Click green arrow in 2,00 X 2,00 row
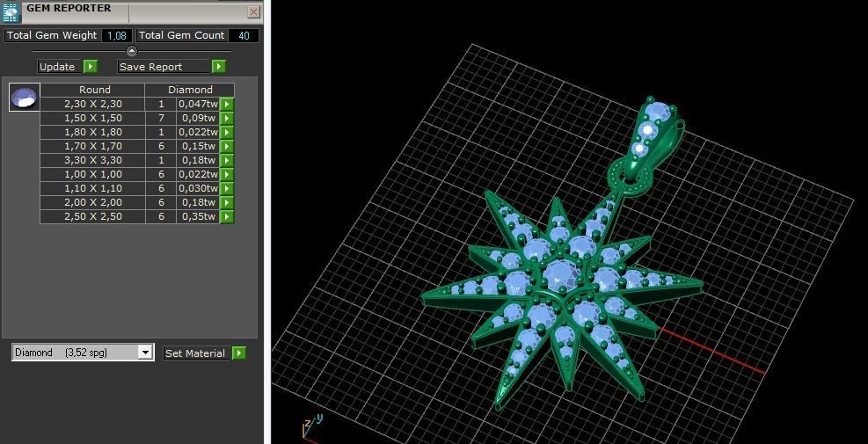 (x=227, y=202)
